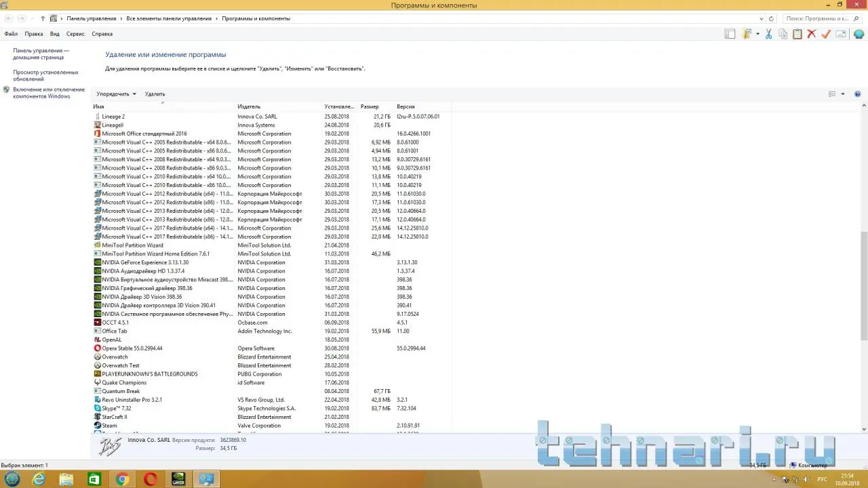Sort list by Издатель column header
The width and height of the screenshot is (868, 488).
[x=279, y=106]
